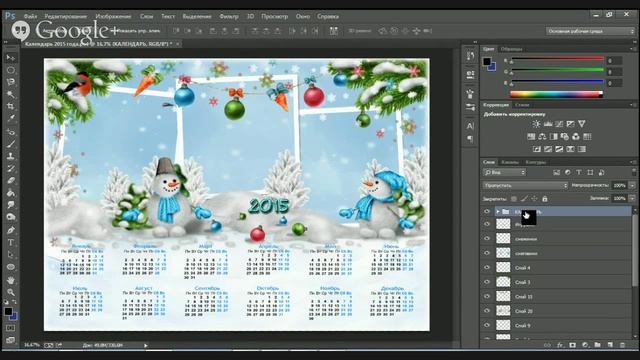Screen dimensions: 640x360
Task: Add a Levels adjustment layer
Action: click(548, 124)
